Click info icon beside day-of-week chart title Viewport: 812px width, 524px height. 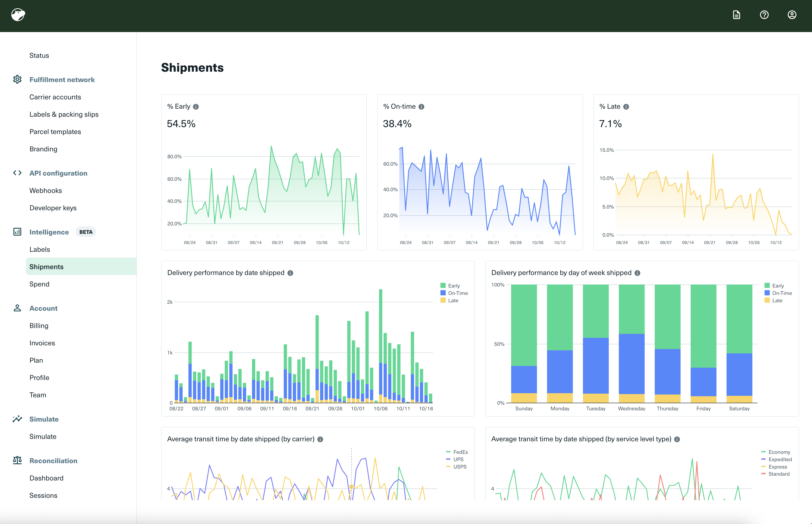tap(637, 273)
